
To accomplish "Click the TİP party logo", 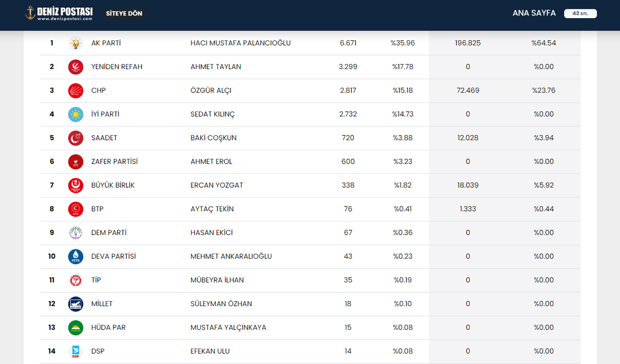I will tap(75, 281).
